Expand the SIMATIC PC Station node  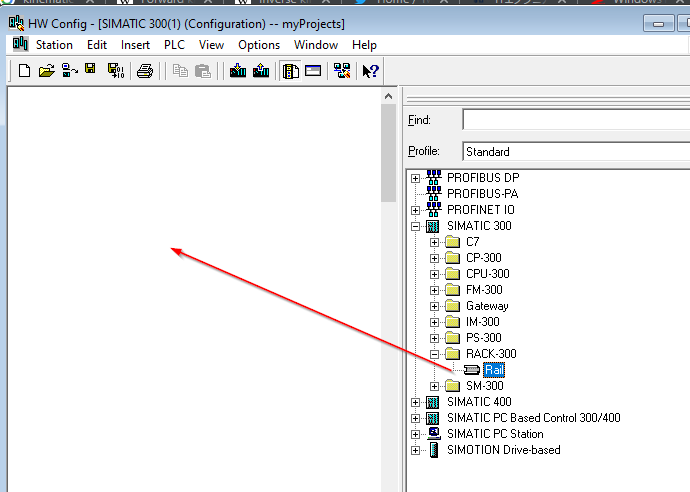coord(415,434)
